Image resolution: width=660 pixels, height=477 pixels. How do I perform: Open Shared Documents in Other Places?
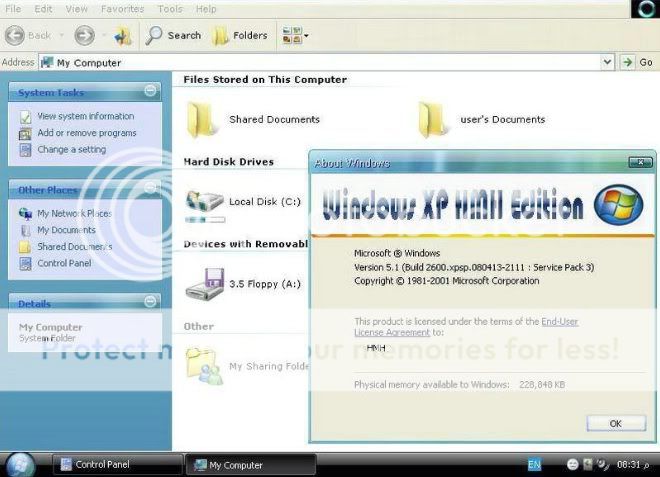pyautogui.click(x=75, y=247)
